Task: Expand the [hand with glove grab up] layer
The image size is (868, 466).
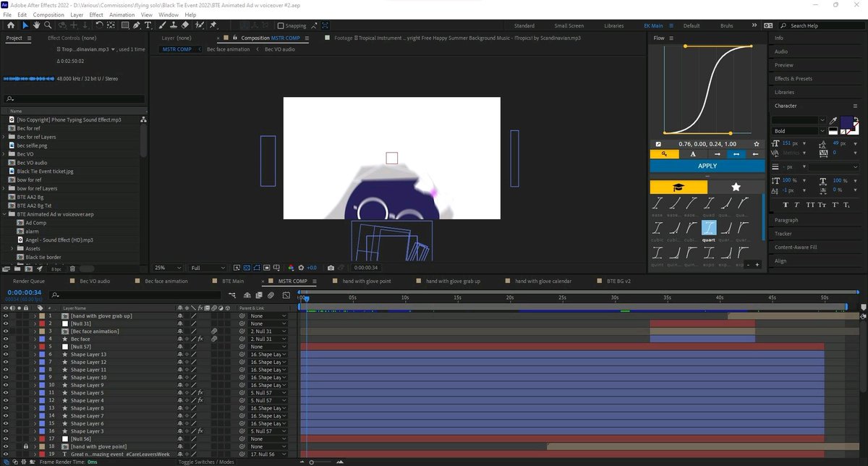Action: pos(35,316)
